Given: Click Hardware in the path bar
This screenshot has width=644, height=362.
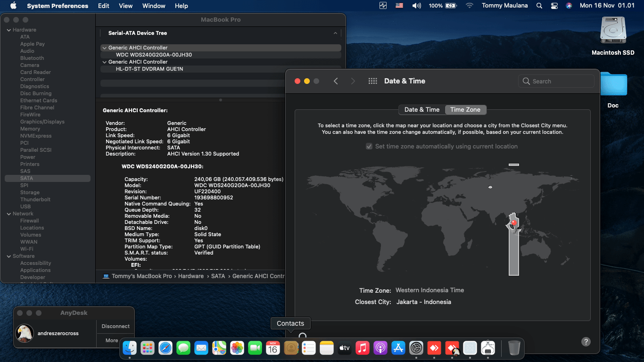Looking at the screenshot, I should tap(191, 276).
